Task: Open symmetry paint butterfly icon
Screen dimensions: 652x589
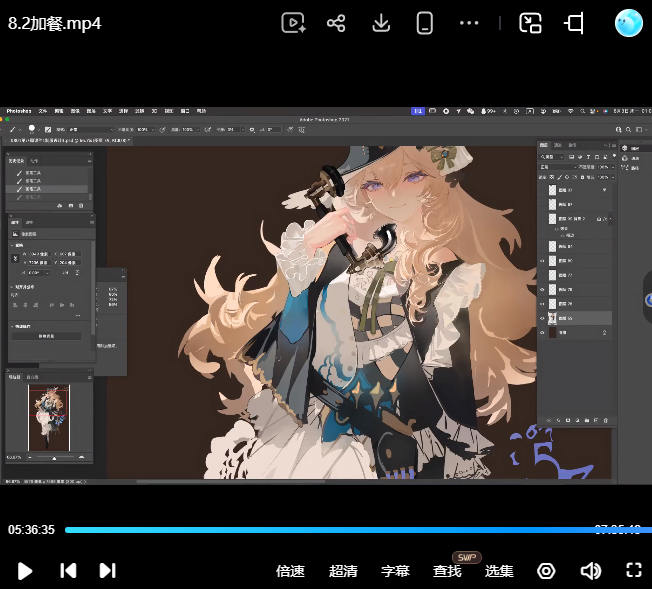Action: point(301,130)
